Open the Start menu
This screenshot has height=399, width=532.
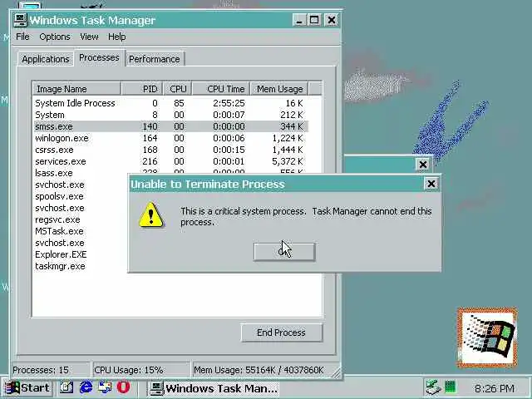[27, 388]
